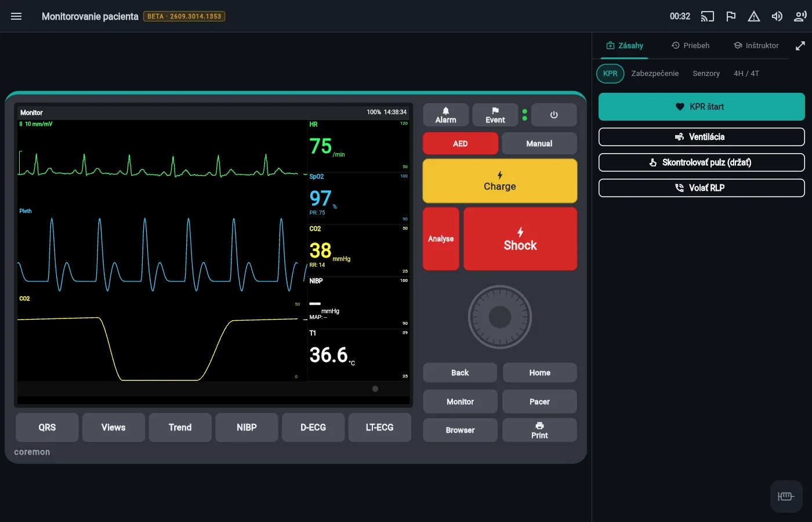This screenshot has width=812, height=522.
Task: Select the KPR sub-tab
Action: 610,74
